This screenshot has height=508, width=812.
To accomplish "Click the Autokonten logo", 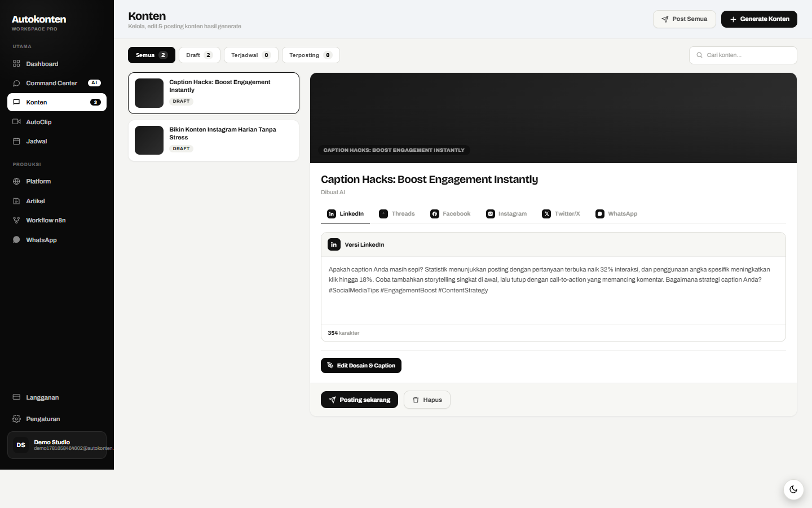I will [39, 19].
